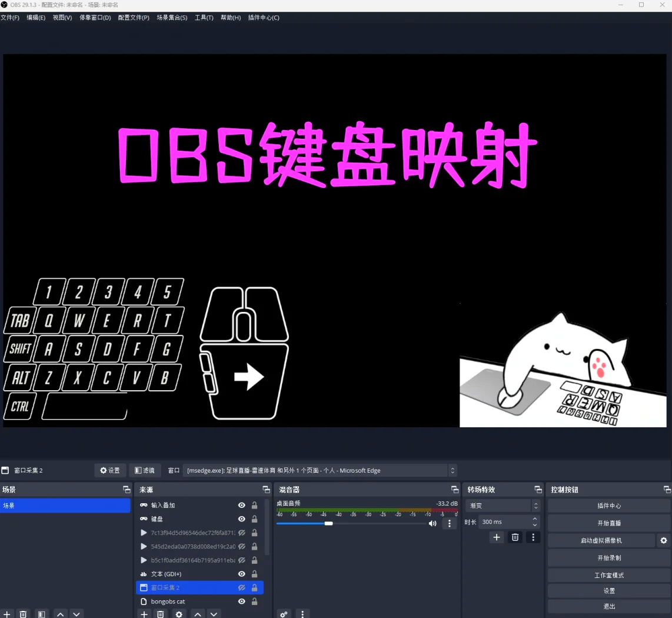Click the 退出 button
The height and width of the screenshot is (618, 672).
pyautogui.click(x=609, y=606)
